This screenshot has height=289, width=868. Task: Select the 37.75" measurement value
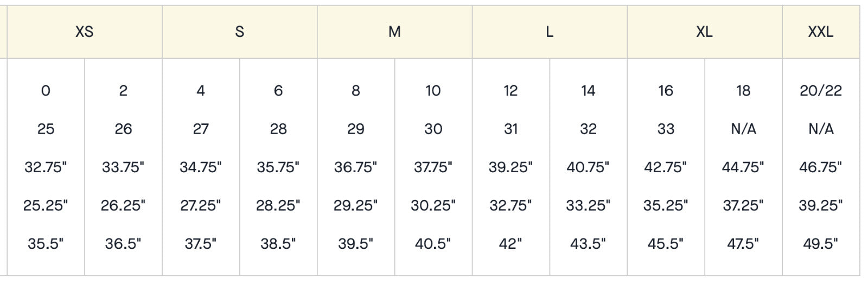433,167
